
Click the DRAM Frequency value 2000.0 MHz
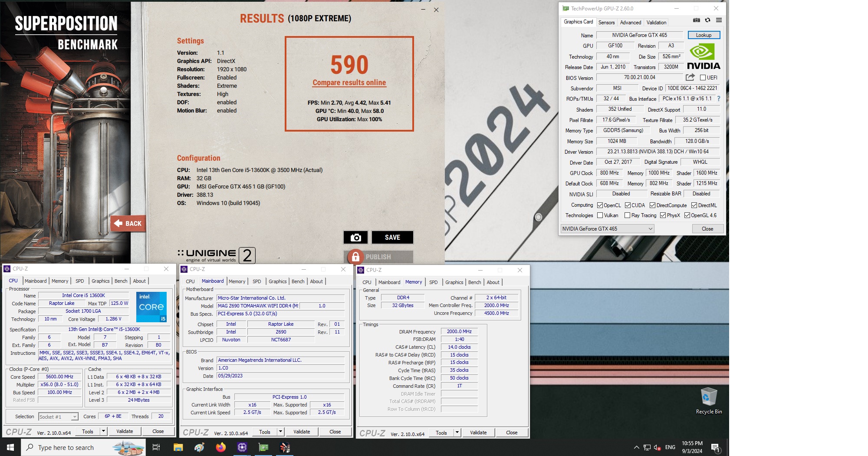459,332
